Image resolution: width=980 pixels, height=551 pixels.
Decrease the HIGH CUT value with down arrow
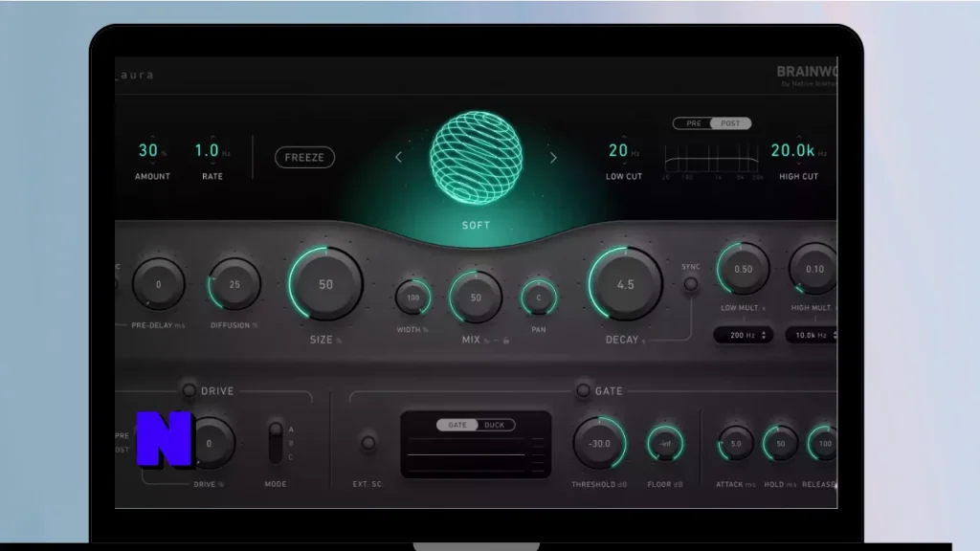[x=798, y=164]
